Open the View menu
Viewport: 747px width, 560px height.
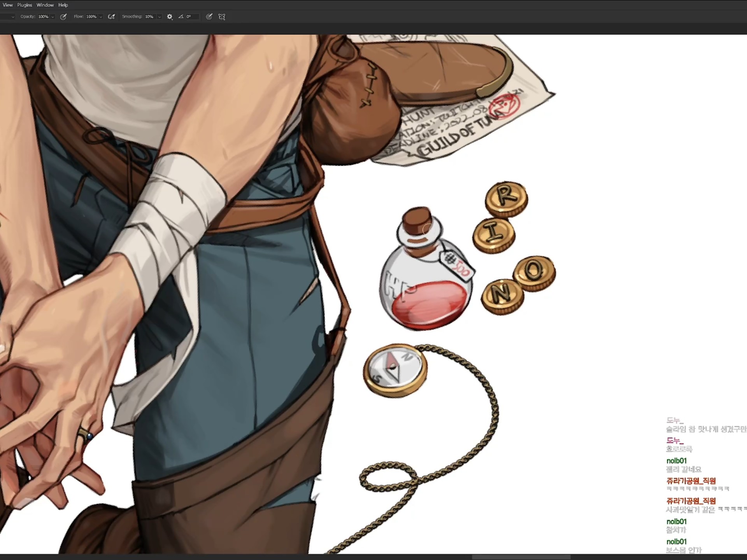click(7, 5)
